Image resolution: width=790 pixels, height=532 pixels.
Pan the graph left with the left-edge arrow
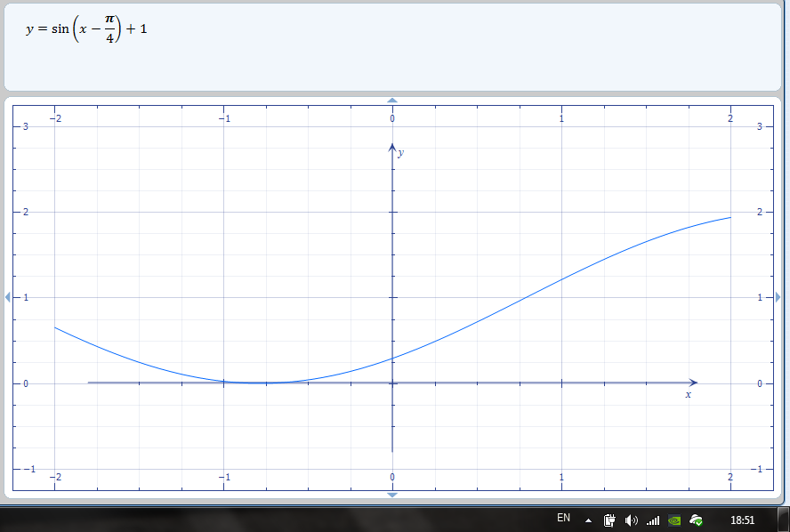click(7, 297)
